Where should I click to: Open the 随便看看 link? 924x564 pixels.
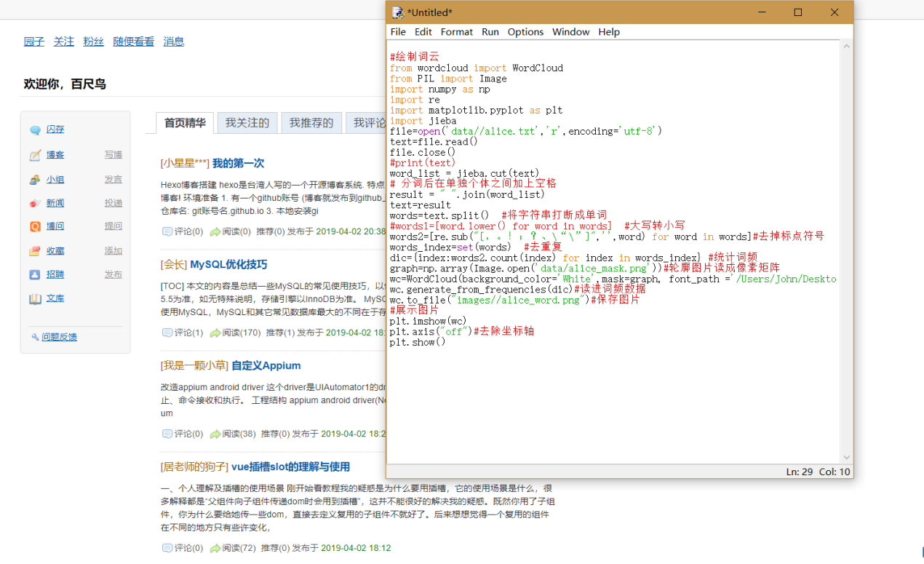(x=134, y=41)
